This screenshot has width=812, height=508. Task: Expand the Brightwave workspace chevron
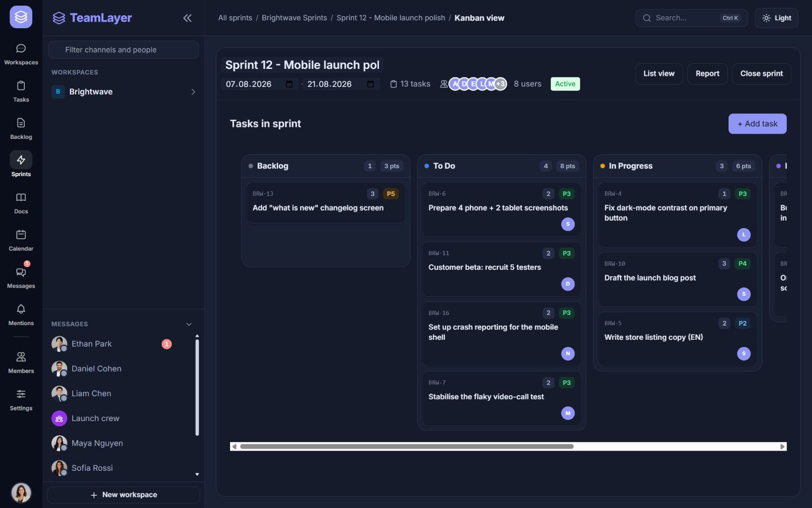click(193, 92)
